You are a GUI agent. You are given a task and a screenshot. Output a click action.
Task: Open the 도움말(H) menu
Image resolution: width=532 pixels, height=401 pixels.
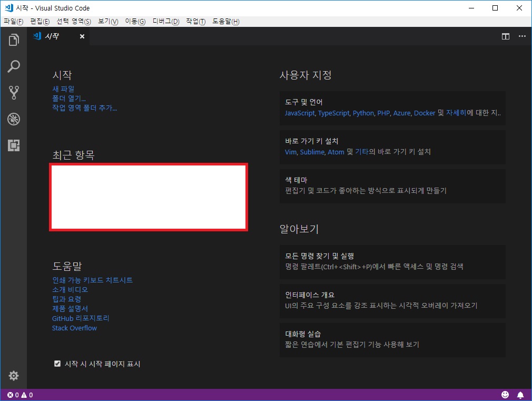[x=226, y=22]
